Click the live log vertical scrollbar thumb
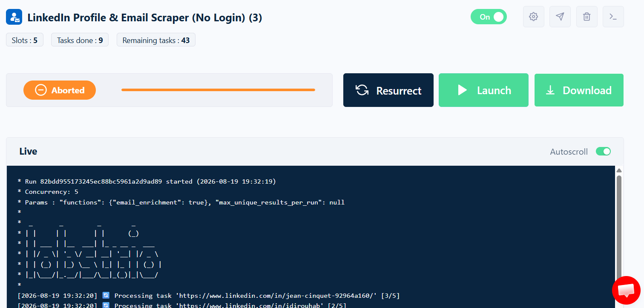This screenshot has height=308, width=644. click(619, 230)
